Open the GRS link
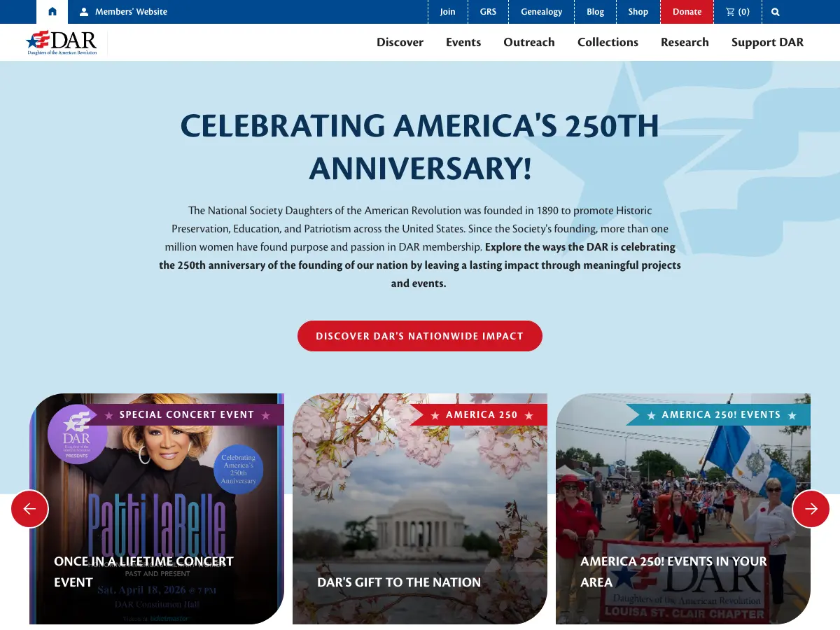The image size is (840, 630). [488, 12]
